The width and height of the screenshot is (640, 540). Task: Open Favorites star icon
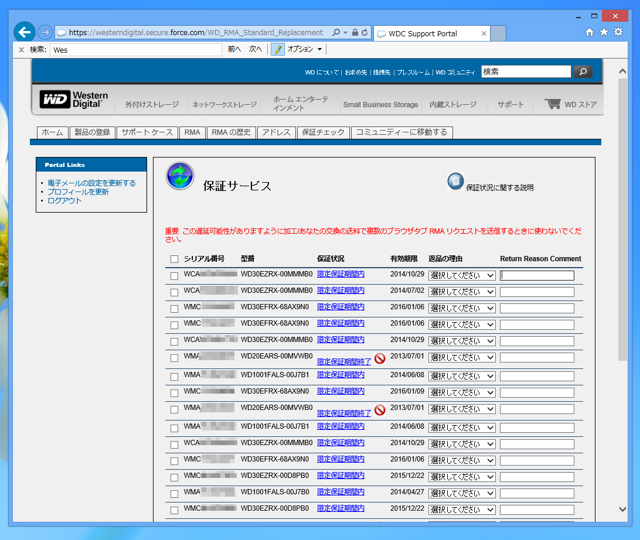[x=604, y=32]
